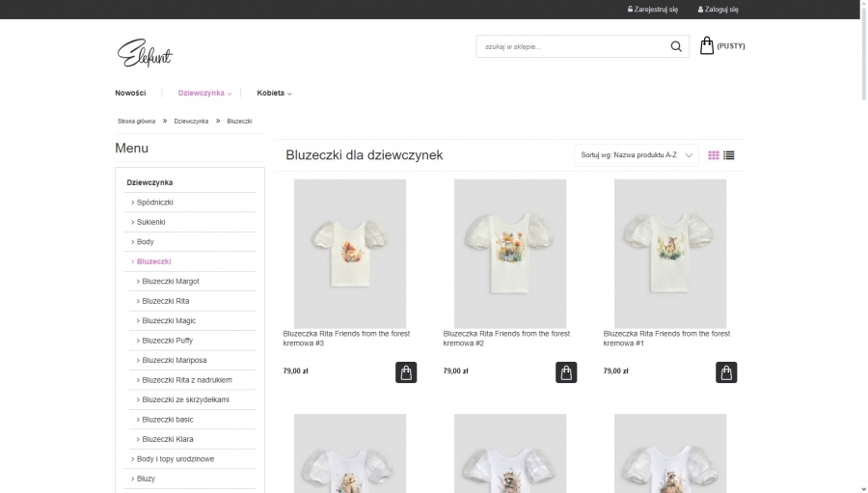Open Body category
This screenshot has height=493, width=868.
[145, 241]
